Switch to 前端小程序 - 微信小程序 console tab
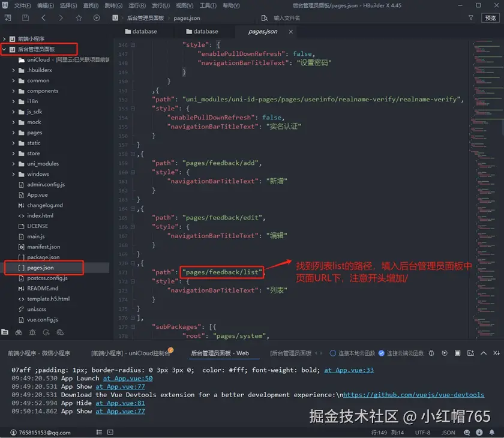The width and height of the screenshot is (504, 438). [39, 353]
